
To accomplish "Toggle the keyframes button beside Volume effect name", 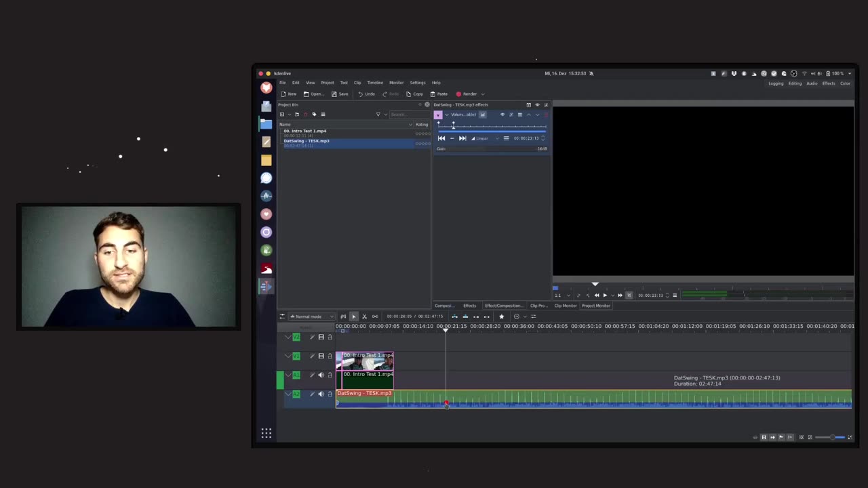I will click(x=483, y=115).
